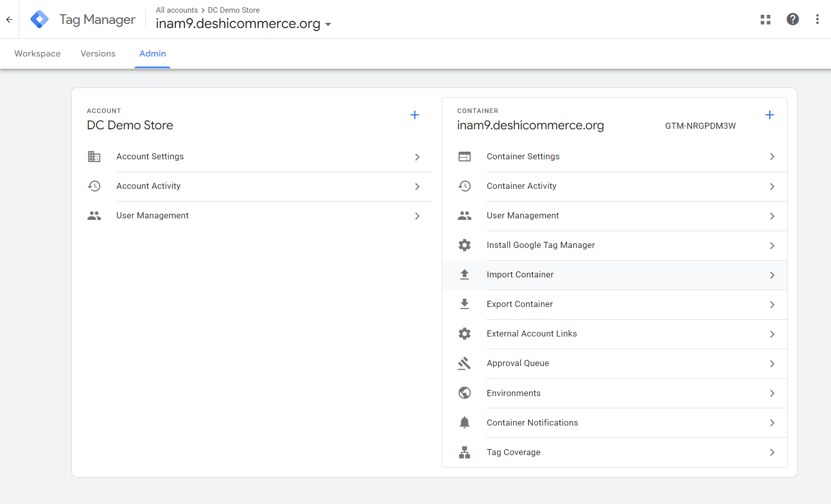Open the inam9.deshicommerce.org container dropdown

click(x=244, y=23)
